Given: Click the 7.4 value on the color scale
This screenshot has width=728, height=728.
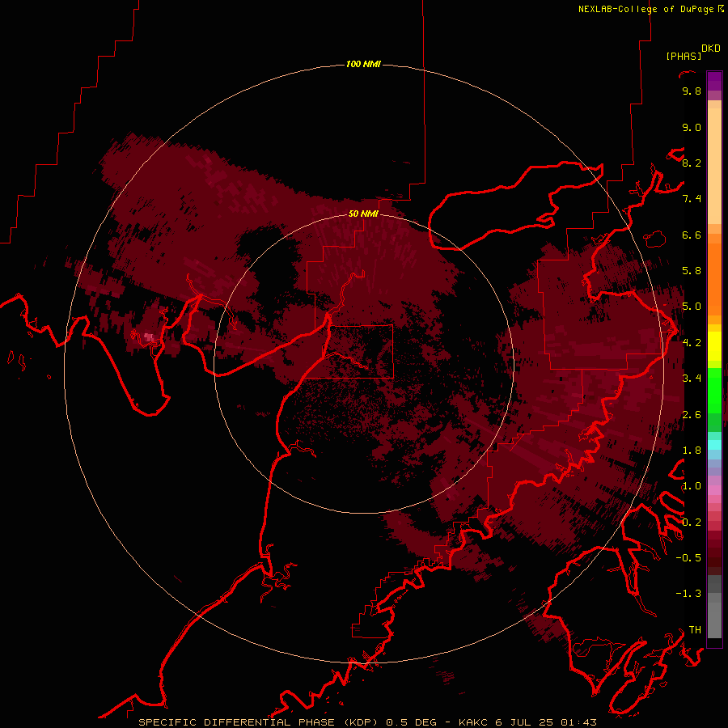Looking at the screenshot, I should pyautogui.click(x=692, y=199).
